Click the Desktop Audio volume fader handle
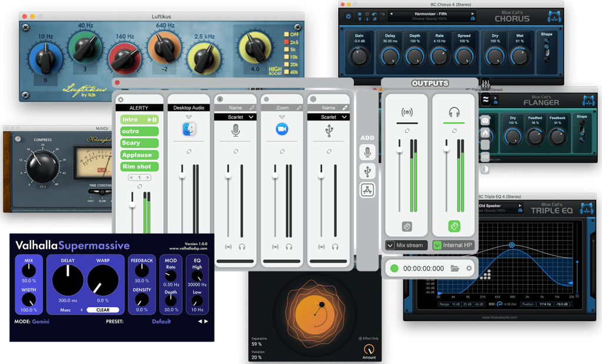602x364 pixels. pos(182,176)
